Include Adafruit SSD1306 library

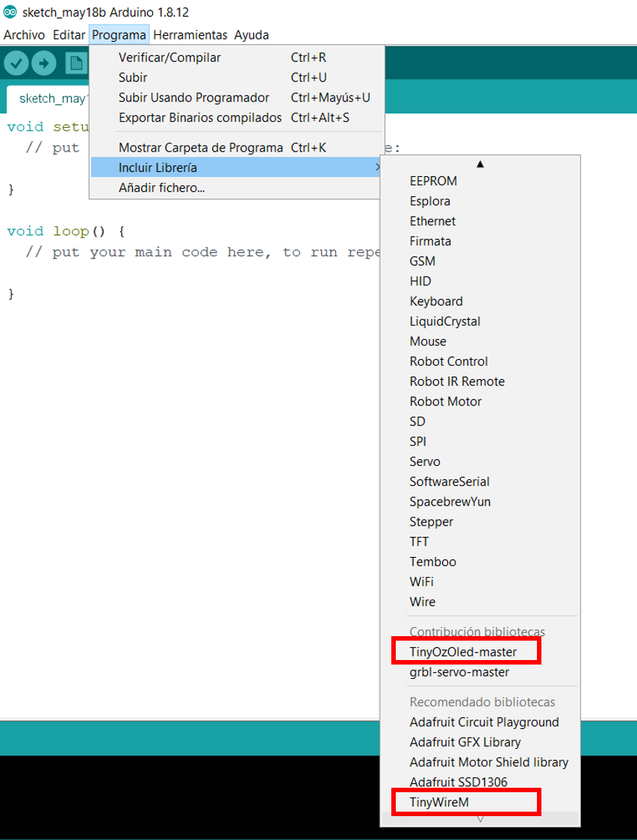point(480,783)
